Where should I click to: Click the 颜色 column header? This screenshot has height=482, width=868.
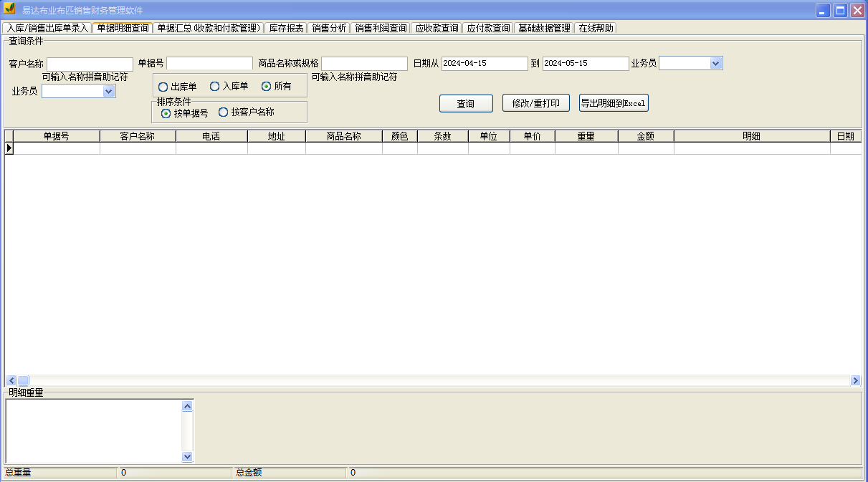400,136
